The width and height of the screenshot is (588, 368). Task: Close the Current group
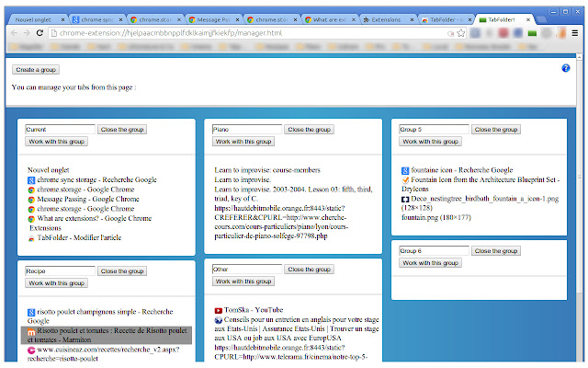click(122, 129)
